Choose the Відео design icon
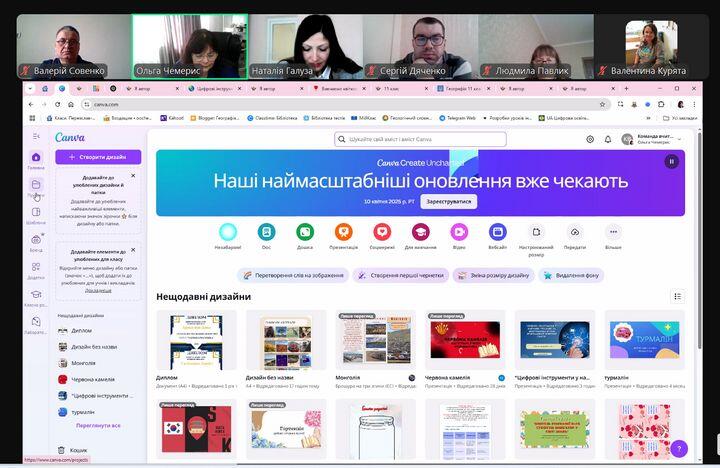The width and height of the screenshot is (720, 468). 459,232
